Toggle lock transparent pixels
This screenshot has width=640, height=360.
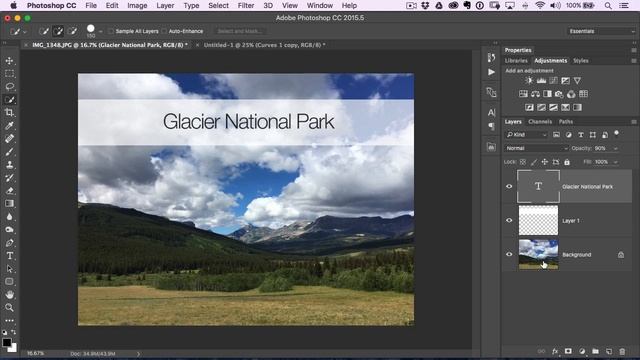tap(523, 162)
